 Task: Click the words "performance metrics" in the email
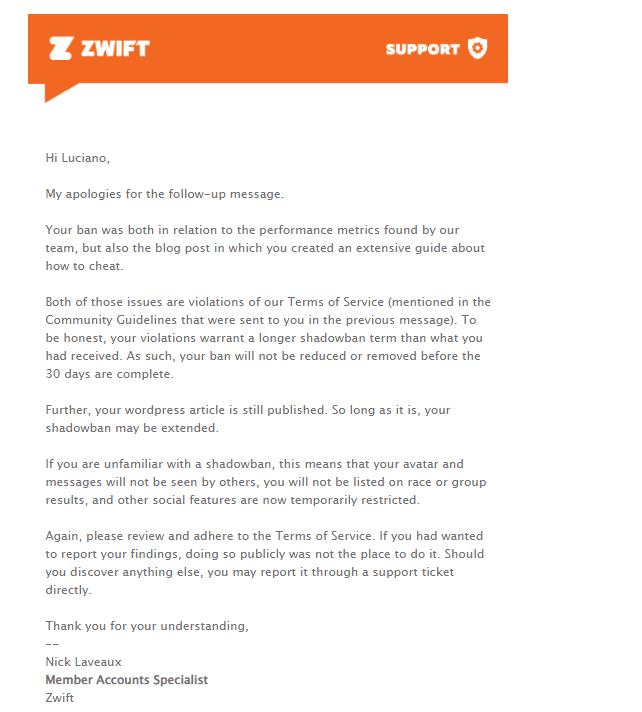click(x=320, y=230)
